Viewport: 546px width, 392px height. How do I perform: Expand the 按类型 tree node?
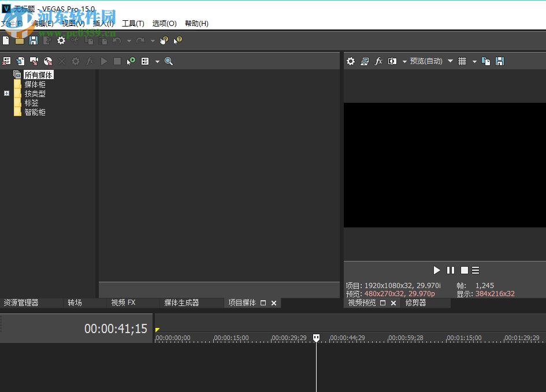[x=6, y=94]
